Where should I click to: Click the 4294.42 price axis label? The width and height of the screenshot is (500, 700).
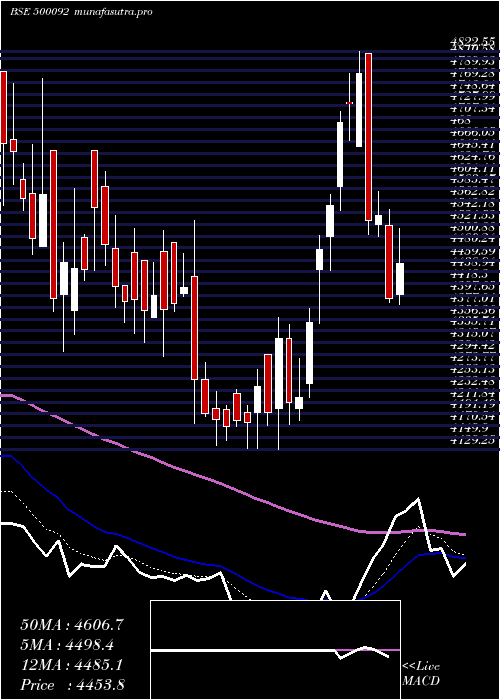[x=472, y=346]
